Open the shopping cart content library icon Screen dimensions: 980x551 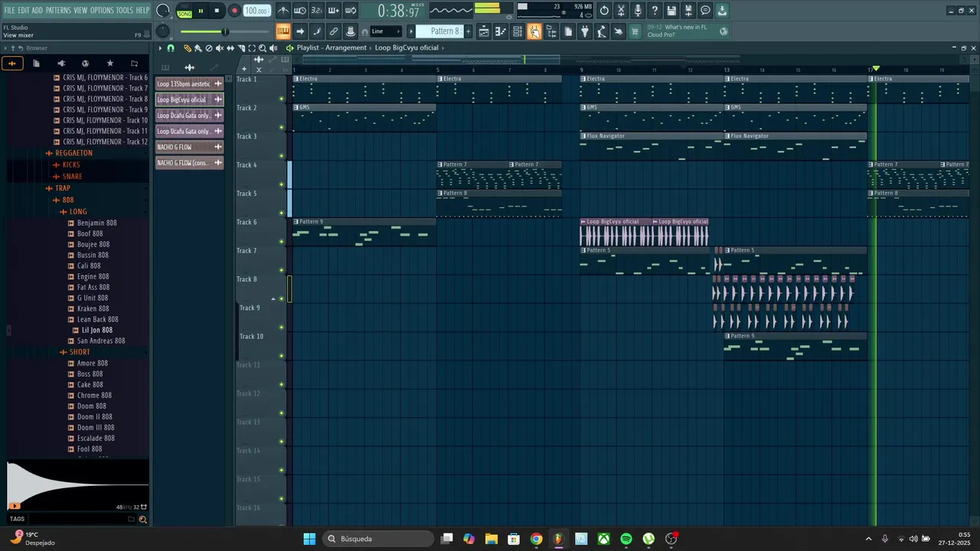[634, 31]
